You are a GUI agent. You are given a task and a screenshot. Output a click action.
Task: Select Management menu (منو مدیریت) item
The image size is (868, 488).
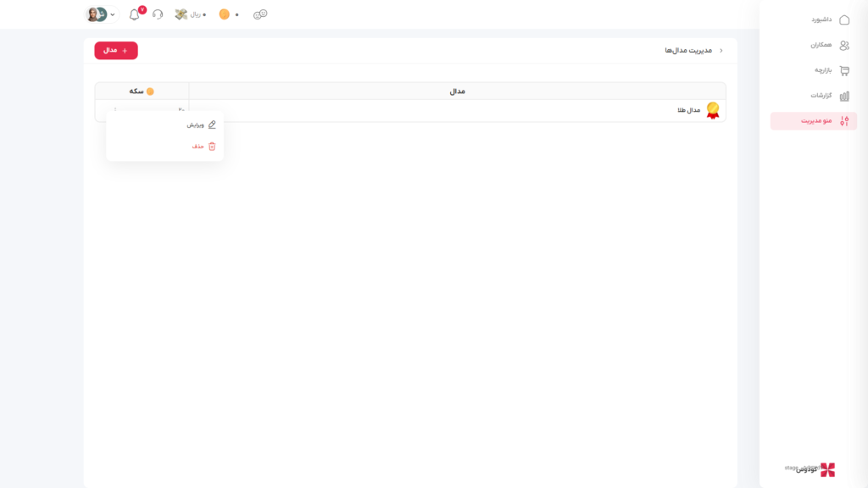pos(814,120)
